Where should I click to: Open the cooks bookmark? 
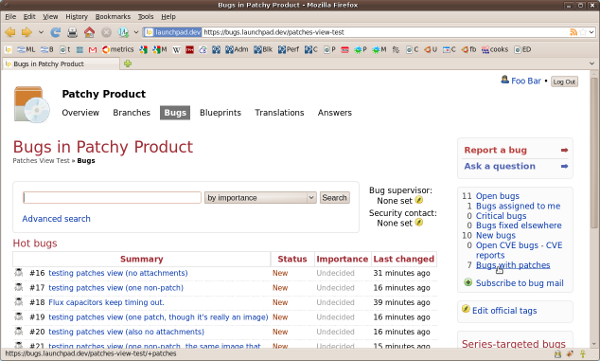pyautogui.click(x=495, y=49)
